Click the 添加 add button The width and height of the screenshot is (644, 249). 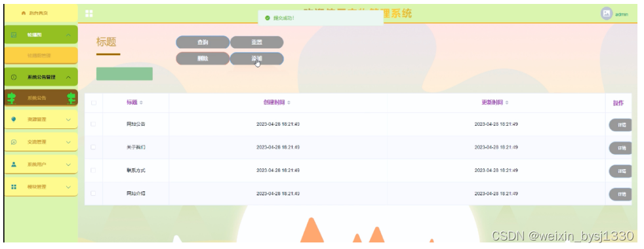pyautogui.click(x=256, y=59)
